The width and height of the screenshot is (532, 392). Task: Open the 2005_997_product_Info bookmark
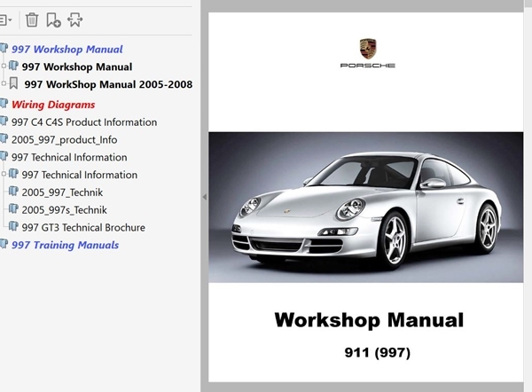point(65,140)
